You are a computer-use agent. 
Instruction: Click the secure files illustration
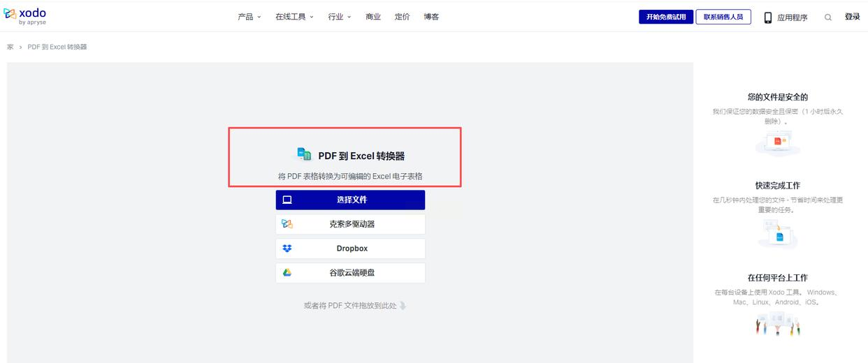(778, 142)
